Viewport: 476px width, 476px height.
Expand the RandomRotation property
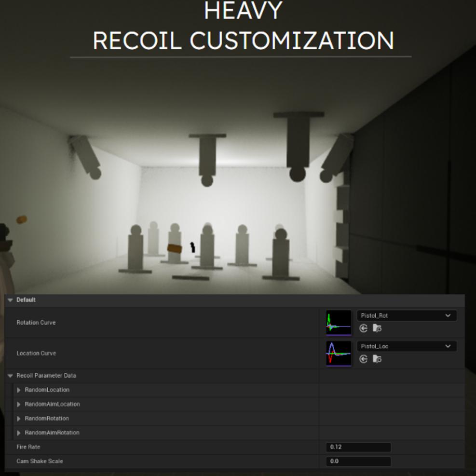(18, 419)
